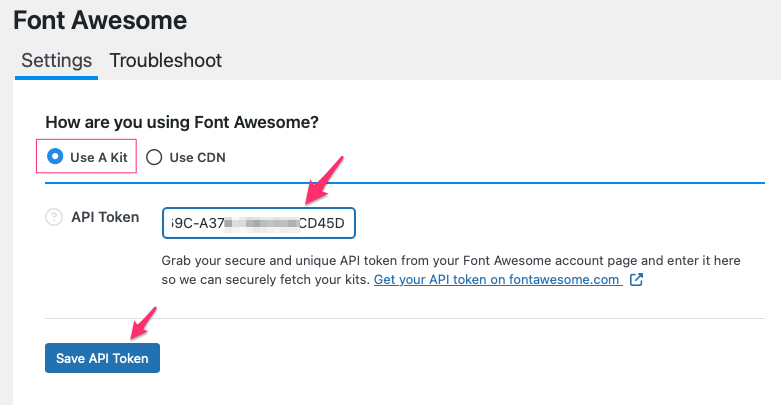
Task: Click the Use A Kit label text
Action: coord(96,157)
